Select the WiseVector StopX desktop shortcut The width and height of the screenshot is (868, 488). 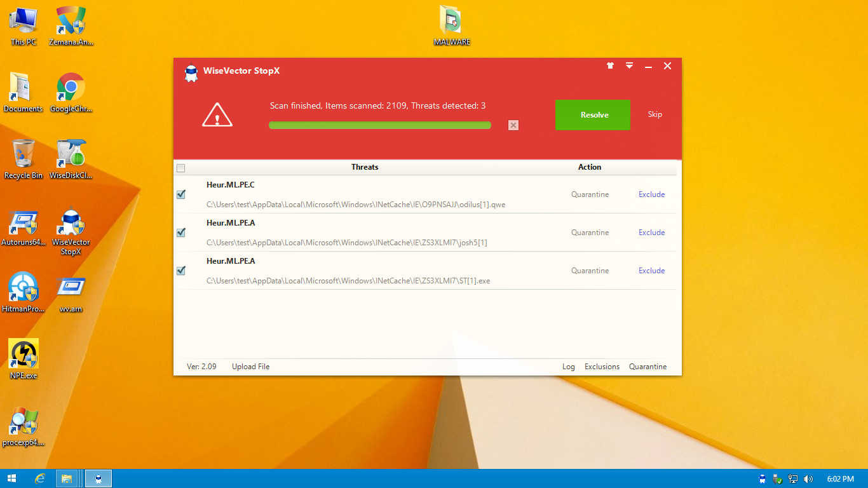coord(71,233)
